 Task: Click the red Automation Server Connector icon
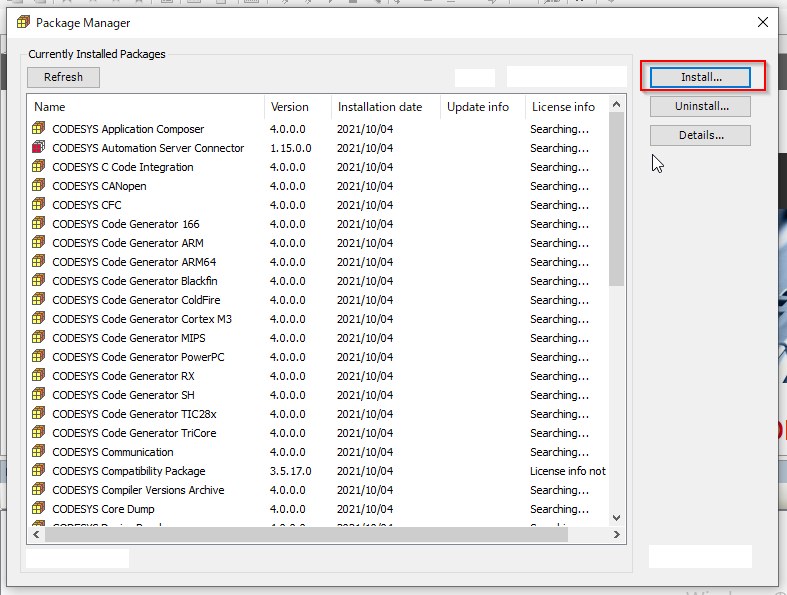pos(39,147)
